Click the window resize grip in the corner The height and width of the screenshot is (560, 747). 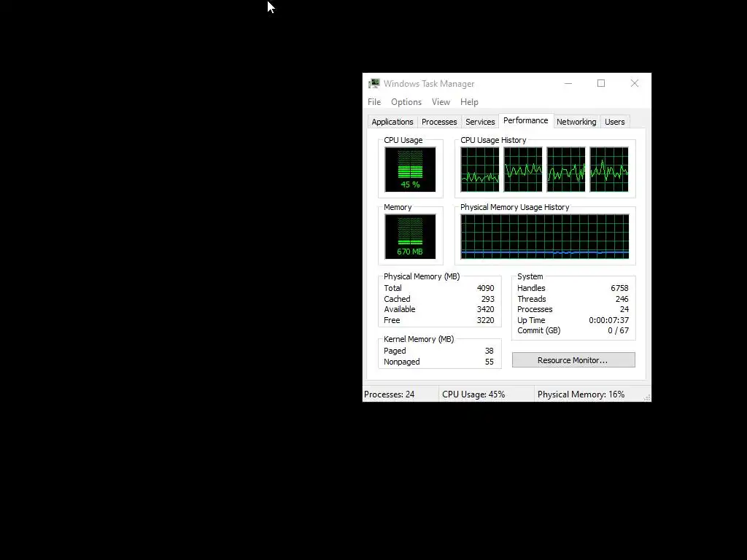pos(646,397)
